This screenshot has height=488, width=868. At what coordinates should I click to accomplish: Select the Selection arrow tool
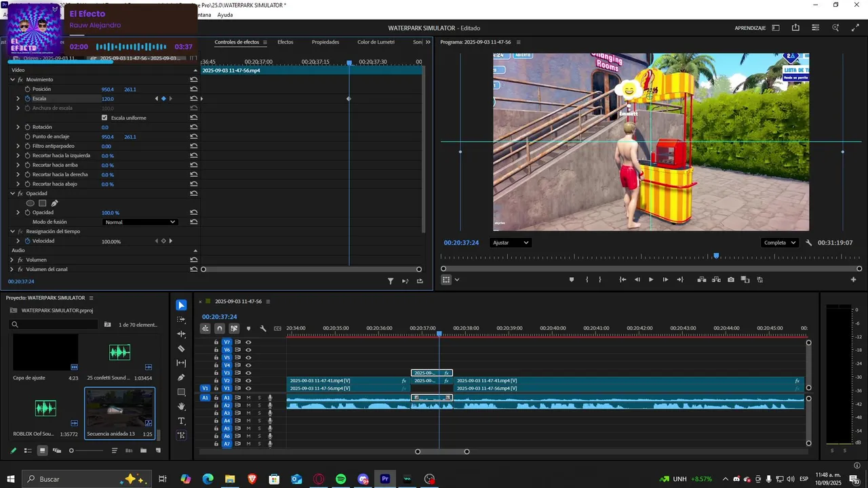[181, 305]
